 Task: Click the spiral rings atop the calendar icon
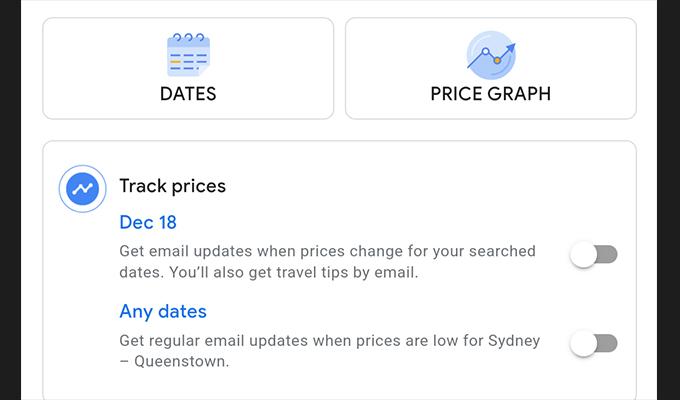pos(188,37)
